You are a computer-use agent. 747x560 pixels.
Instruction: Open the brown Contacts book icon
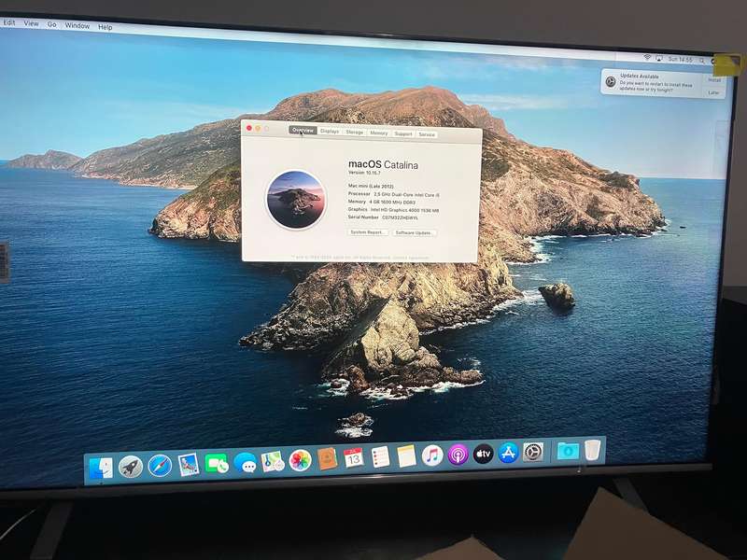point(328,458)
